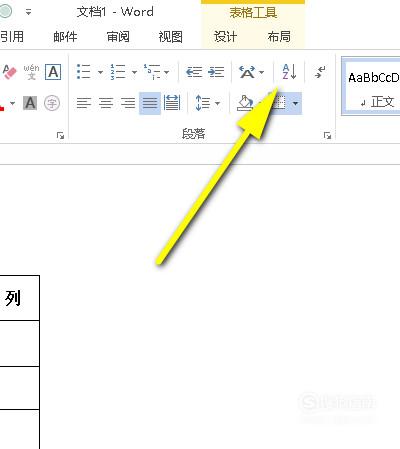Image resolution: width=400 pixels, height=449 pixels.
Task: Click the Asian Layout (Chinese layout) icon
Action: (247, 72)
